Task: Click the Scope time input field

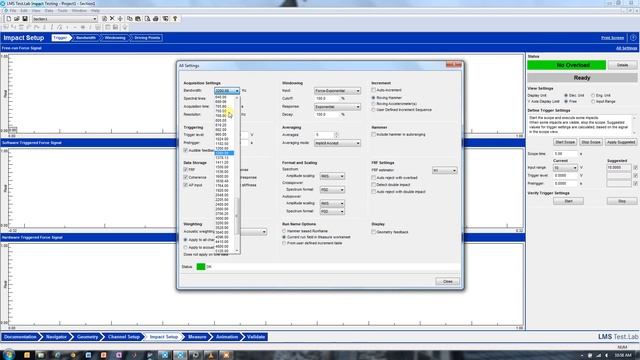Action: pyautogui.click(x=565, y=154)
